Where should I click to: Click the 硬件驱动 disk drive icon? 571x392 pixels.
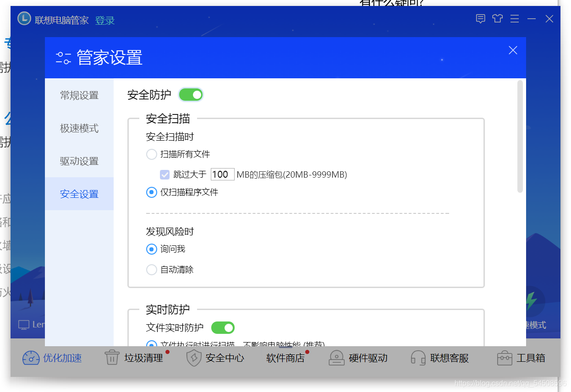click(x=337, y=358)
